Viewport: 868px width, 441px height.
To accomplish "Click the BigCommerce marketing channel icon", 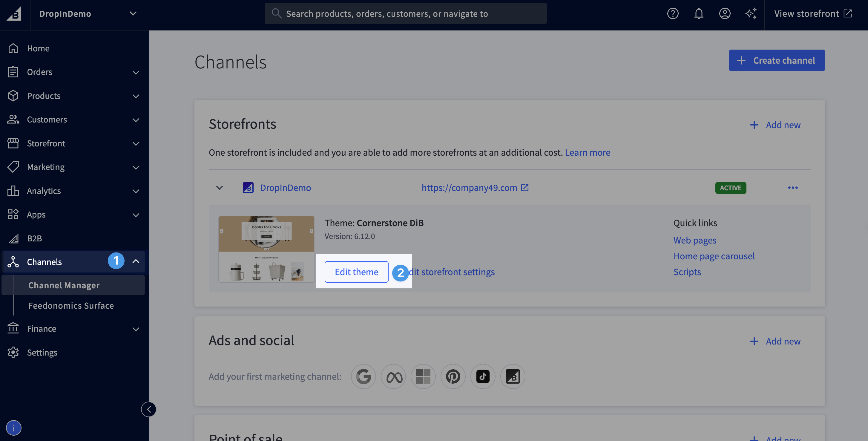I will [x=513, y=376].
